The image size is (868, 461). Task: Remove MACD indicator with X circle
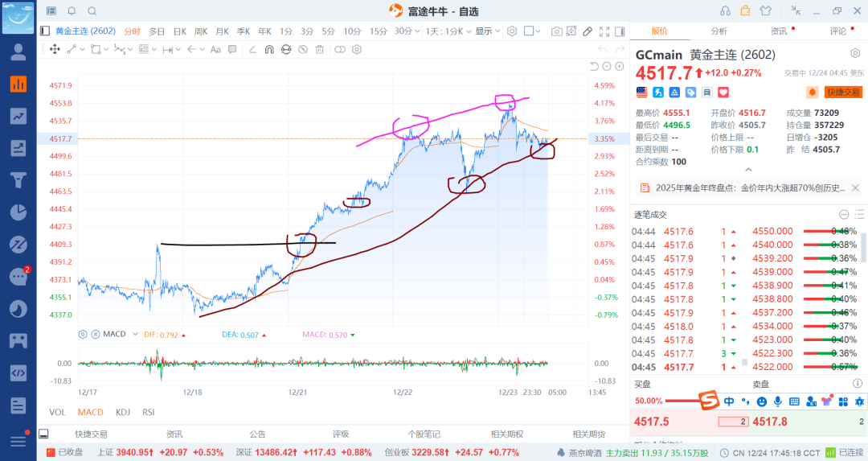pos(95,334)
